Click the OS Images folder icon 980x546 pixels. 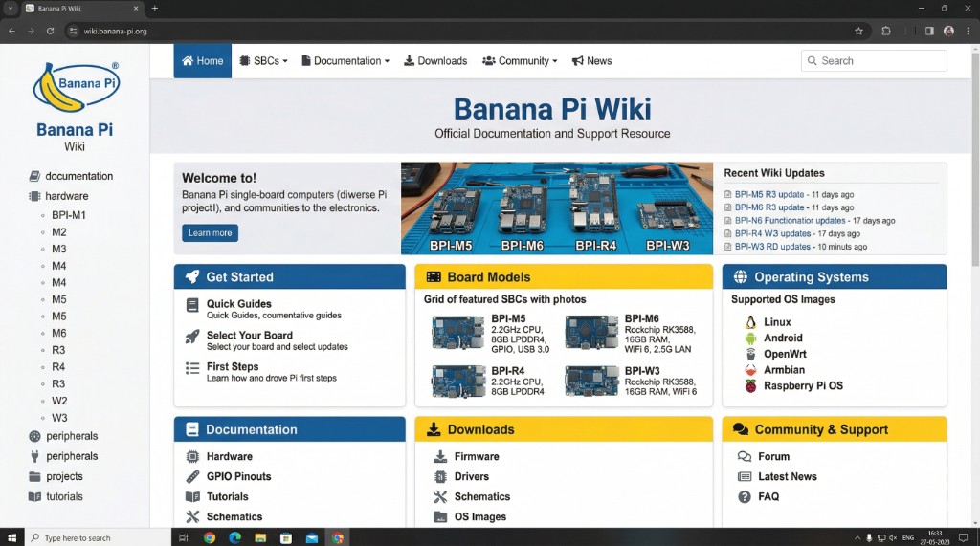[x=440, y=516]
